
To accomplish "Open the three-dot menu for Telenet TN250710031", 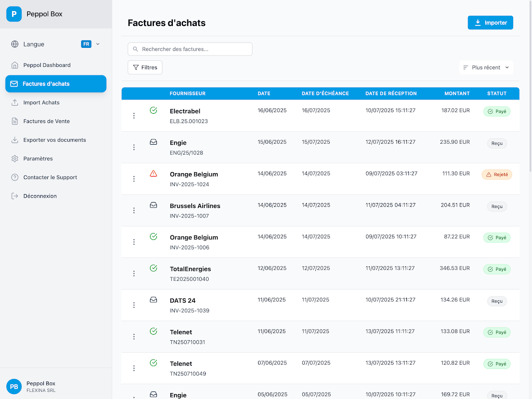I will 134,337.
